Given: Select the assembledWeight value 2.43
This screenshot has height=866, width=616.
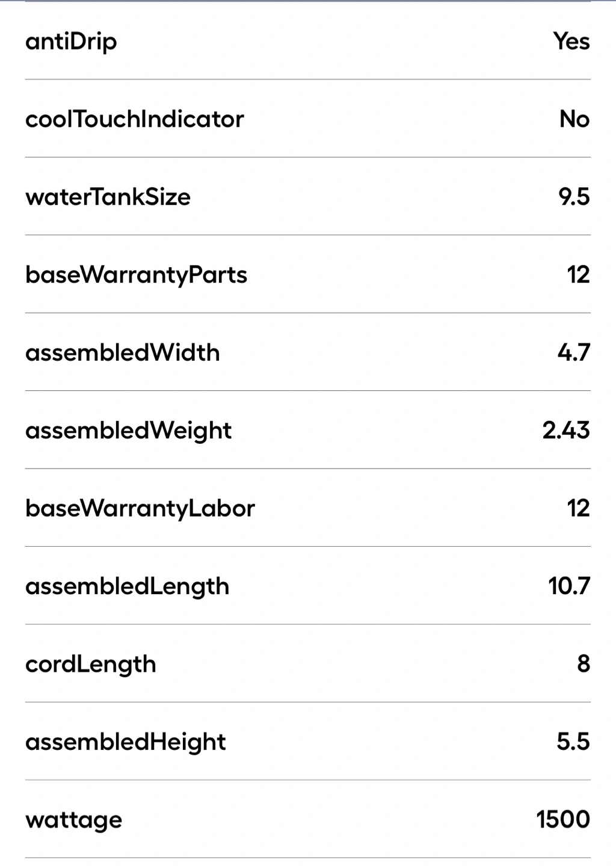Looking at the screenshot, I should click(565, 431).
